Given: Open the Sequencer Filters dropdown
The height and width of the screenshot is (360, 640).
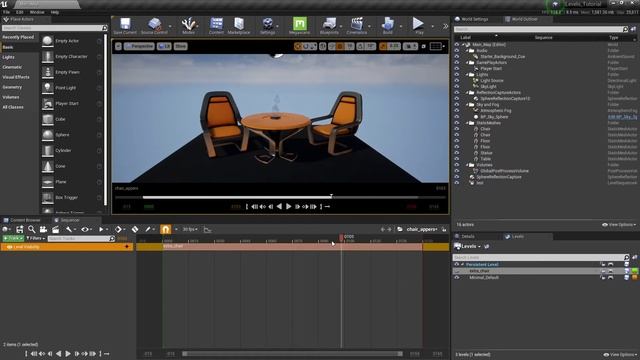Looking at the screenshot, I should click(x=36, y=238).
